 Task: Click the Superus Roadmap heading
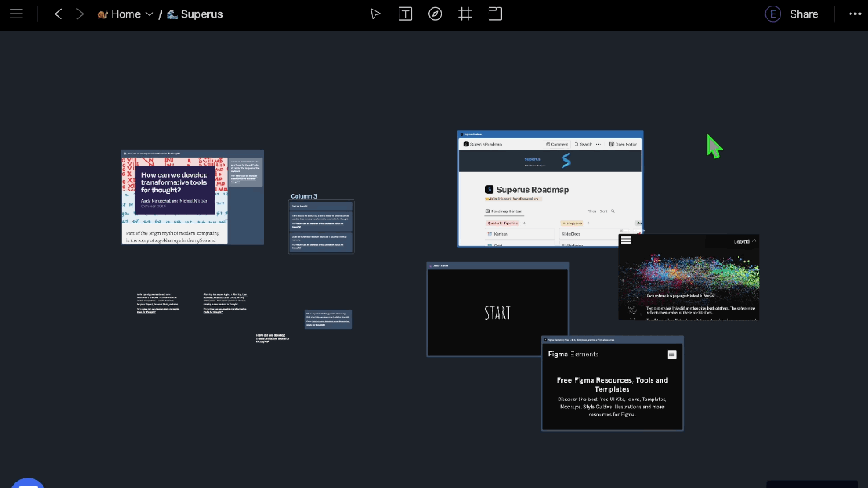[x=533, y=190]
